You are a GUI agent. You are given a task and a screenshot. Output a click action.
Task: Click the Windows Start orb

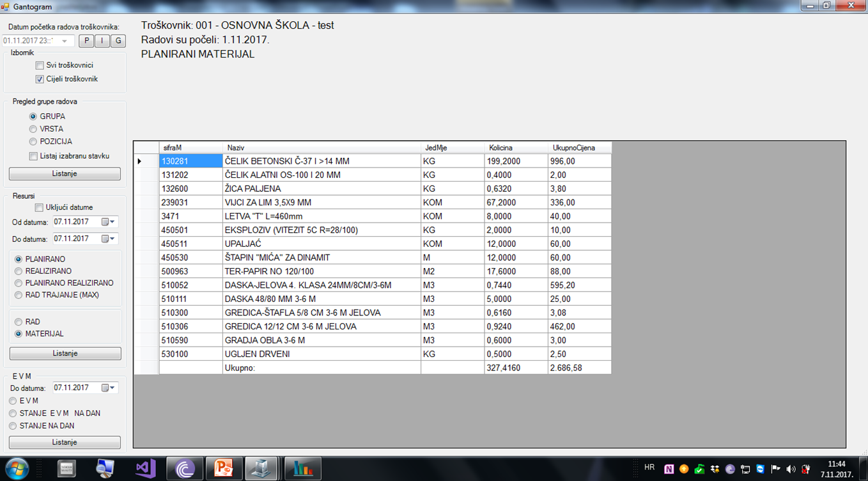tap(17, 468)
